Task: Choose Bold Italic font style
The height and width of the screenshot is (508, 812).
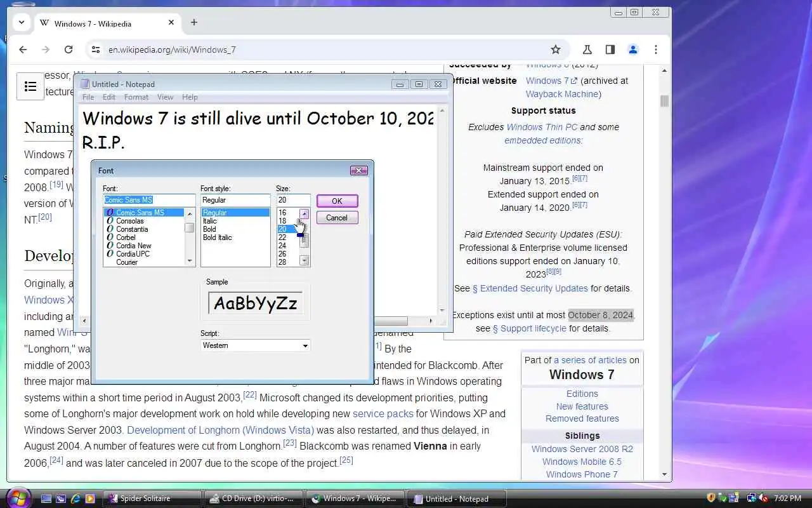Action: 235,237
